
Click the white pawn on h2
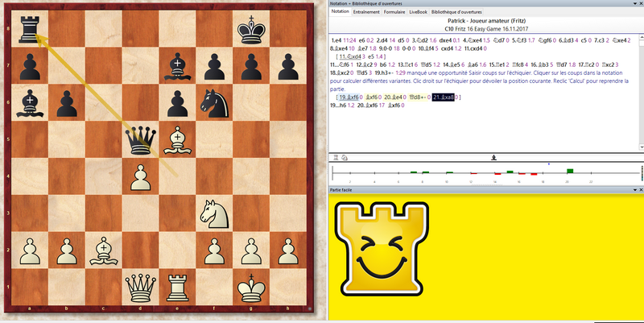(288, 251)
